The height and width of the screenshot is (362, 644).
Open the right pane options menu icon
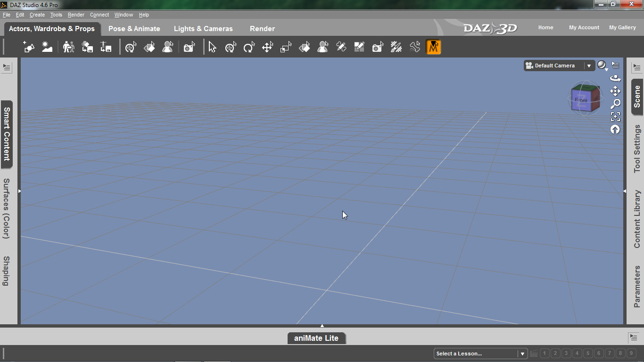(x=637, y=67)
